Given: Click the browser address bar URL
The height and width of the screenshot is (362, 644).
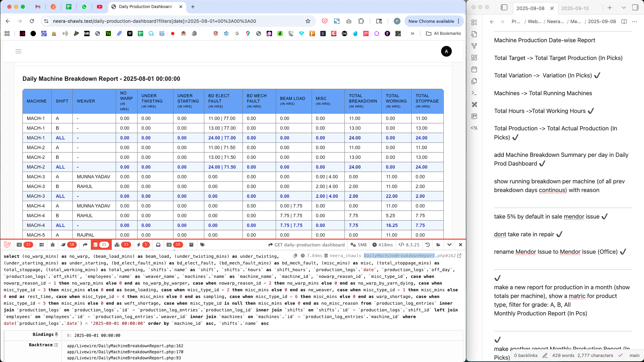Looking at the screenshot, I should pyautogui.click(x=154, y=21).
